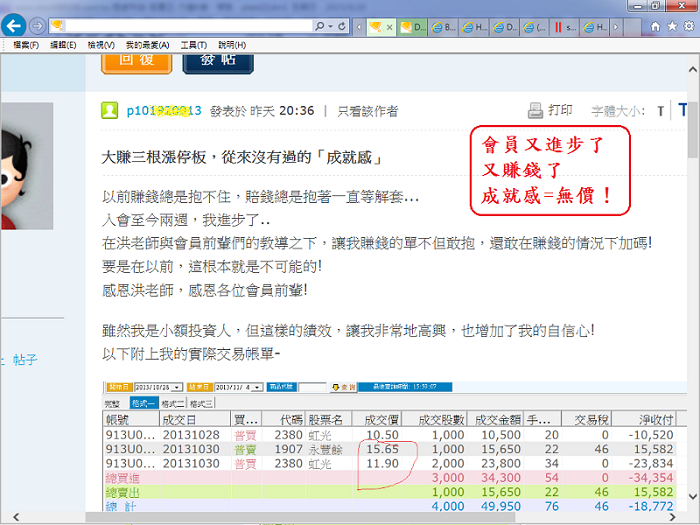Open a new blank tab button
700x525 pixels.
coord(632,27)
